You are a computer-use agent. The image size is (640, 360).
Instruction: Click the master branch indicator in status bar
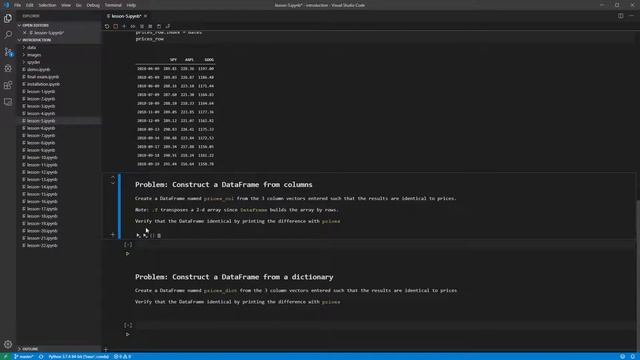(x=24, y=357)
